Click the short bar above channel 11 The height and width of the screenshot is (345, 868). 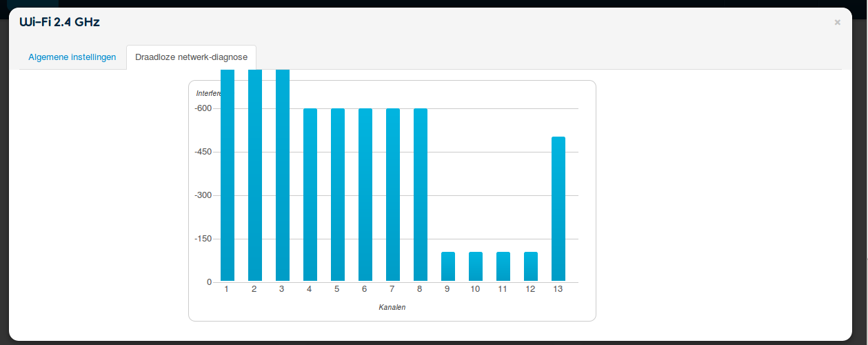[x=503, y=267]
